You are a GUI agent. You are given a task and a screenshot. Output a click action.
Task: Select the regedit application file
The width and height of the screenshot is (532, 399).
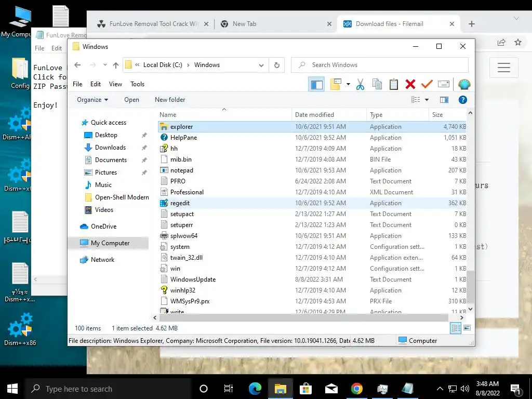[x=312, y=203]
